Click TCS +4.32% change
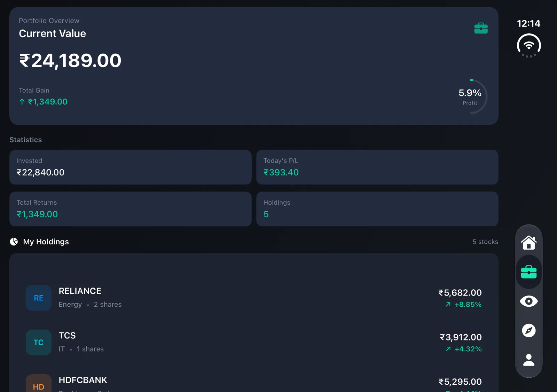Screen dimensions: 557x392 (464, 349)
